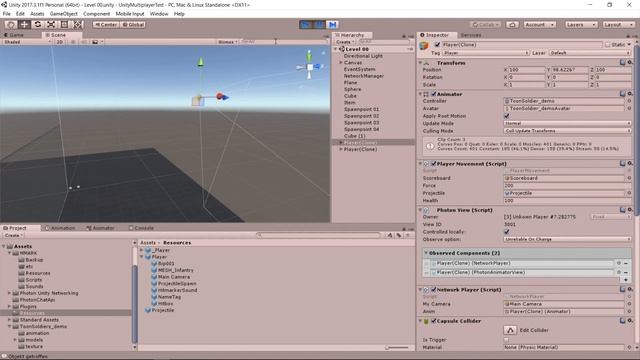640x360 pixels.
Task: Select the Scale tool in toolbar
Action: click(51, 24)
